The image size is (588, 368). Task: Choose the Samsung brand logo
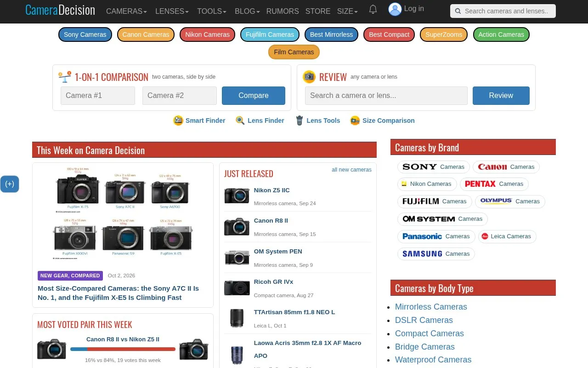(422, 254)
